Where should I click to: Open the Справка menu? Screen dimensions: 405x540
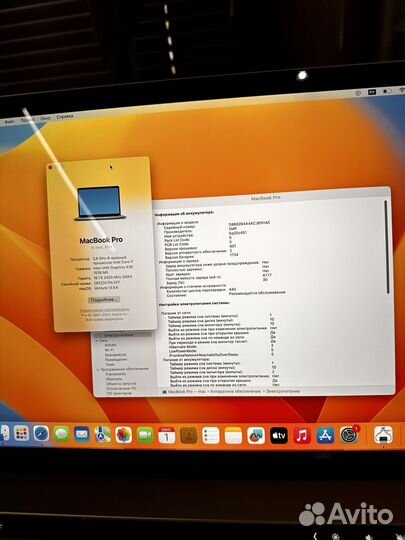(65, 117)
